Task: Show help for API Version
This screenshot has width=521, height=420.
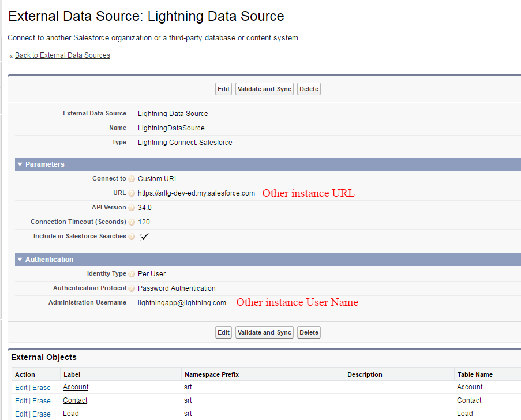Action: click(x=132, y=208)
